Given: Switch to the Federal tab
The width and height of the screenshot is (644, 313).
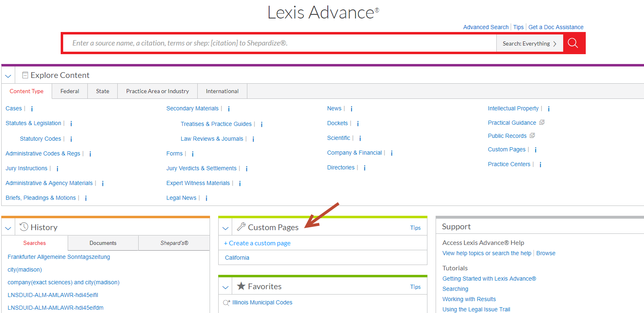Looking at the screenshot, I should click(70, 91).
